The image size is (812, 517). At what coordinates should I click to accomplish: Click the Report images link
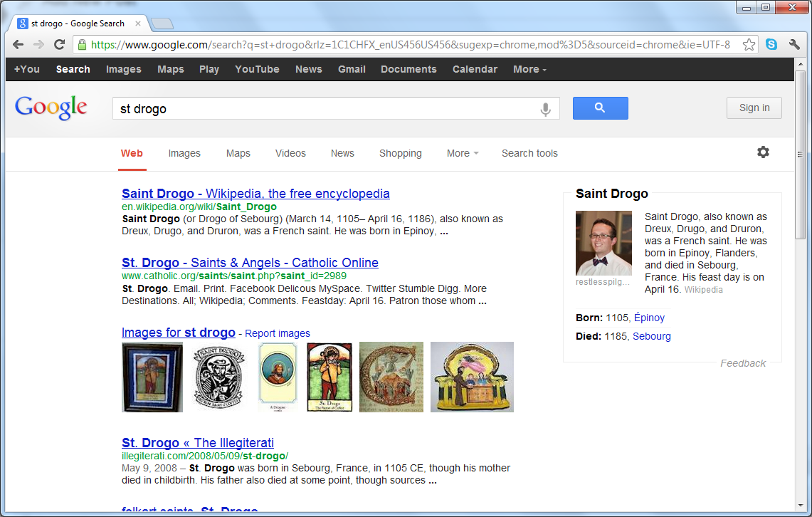[278, 333]
